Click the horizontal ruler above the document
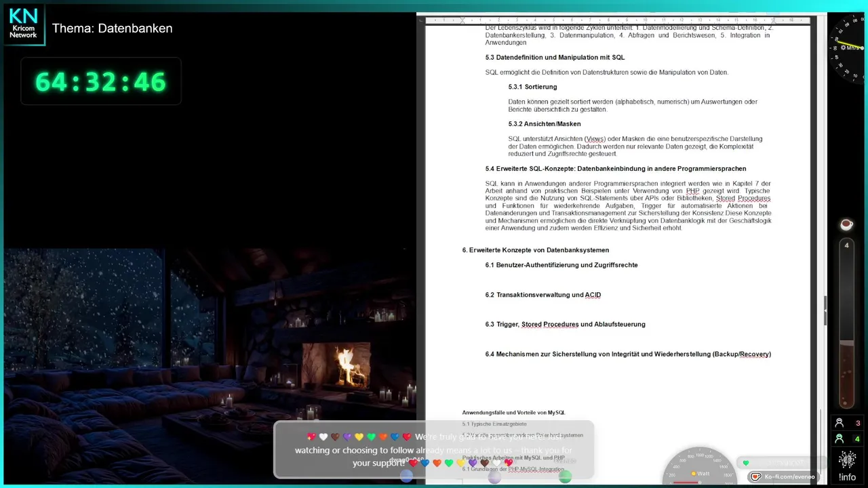 coord(617,20)
